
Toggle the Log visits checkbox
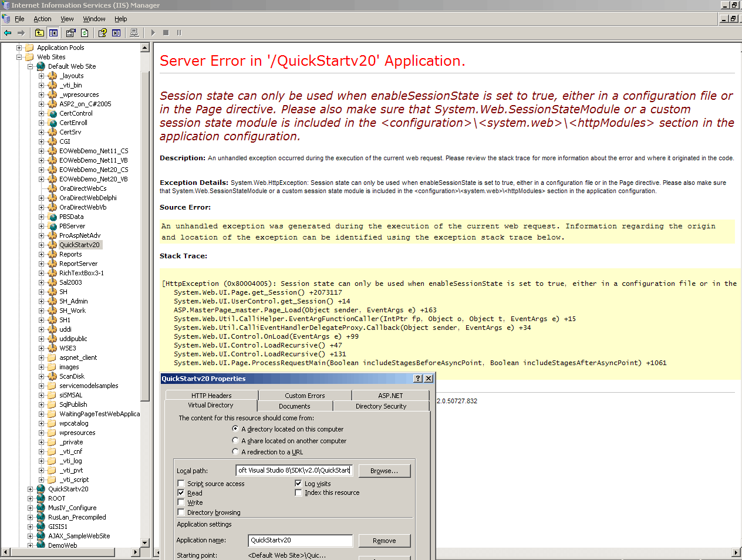click(298, 483)
